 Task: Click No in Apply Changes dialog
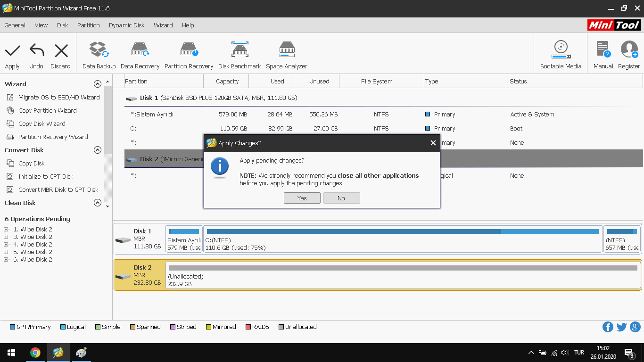342,198
